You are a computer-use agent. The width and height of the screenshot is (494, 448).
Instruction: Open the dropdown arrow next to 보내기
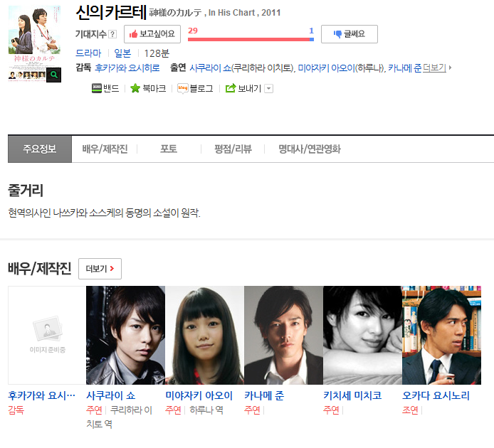click(269, 89)
